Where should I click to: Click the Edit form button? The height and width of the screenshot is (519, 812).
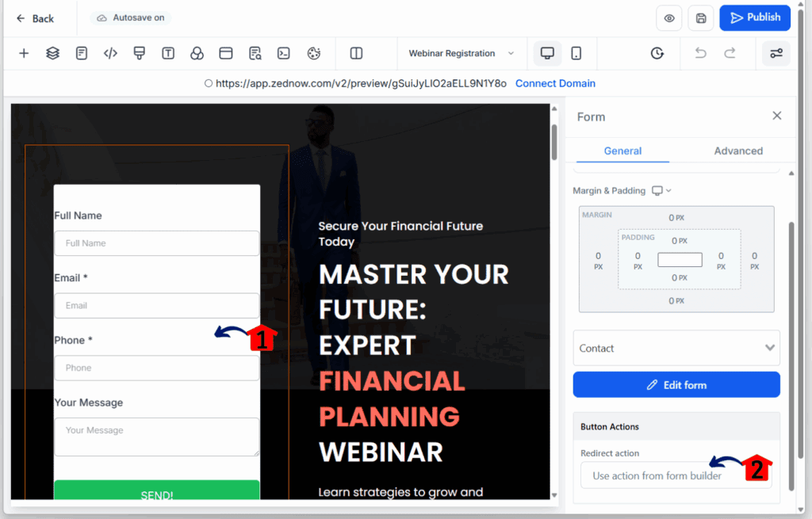pos(676,385)
